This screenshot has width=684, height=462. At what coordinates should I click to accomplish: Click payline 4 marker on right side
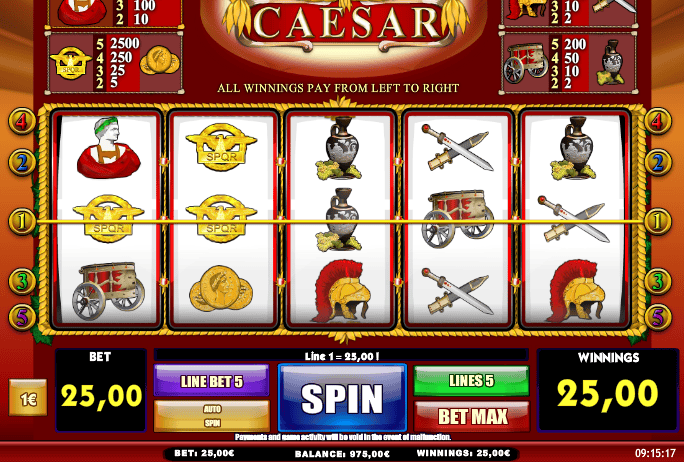[658, 121]
